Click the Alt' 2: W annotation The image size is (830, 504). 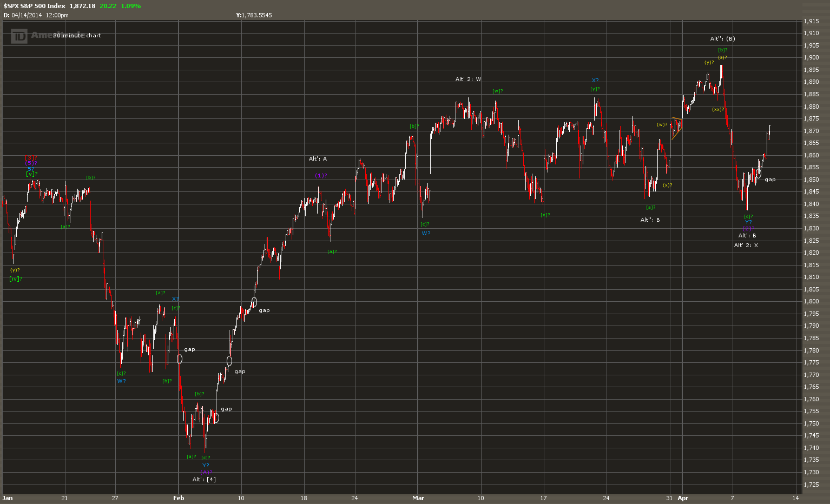tap(468, 79)
